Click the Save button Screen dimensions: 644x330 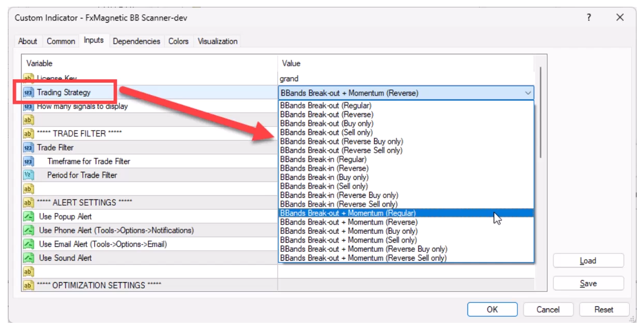pos(588,284)
